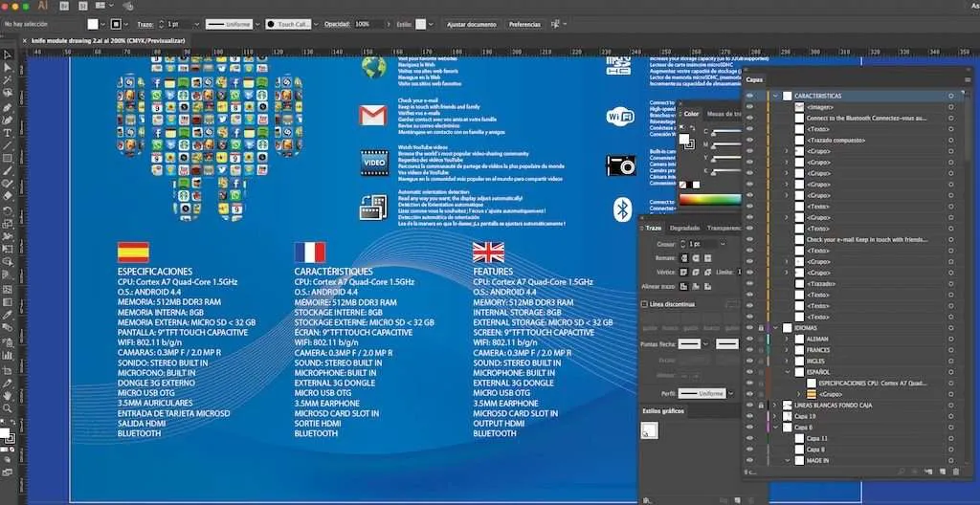Select the Magic Wand tool
Screen dimensions: 980x505
[x=8, y=80]
